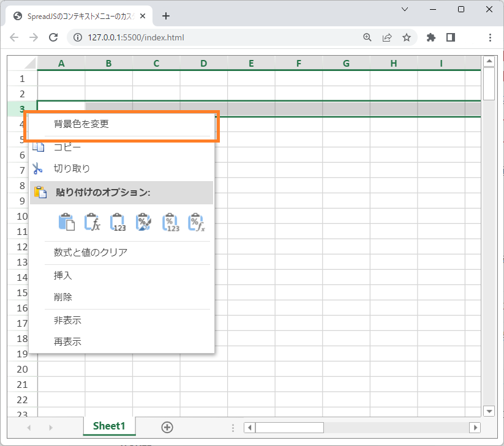Click the site information icon

(x=77, y=37)
